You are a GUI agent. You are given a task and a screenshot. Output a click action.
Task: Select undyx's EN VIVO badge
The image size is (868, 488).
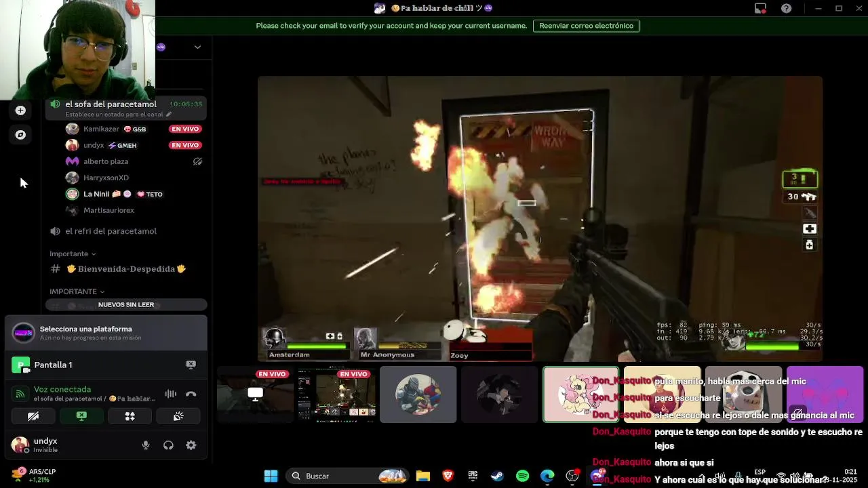(185, 145)
